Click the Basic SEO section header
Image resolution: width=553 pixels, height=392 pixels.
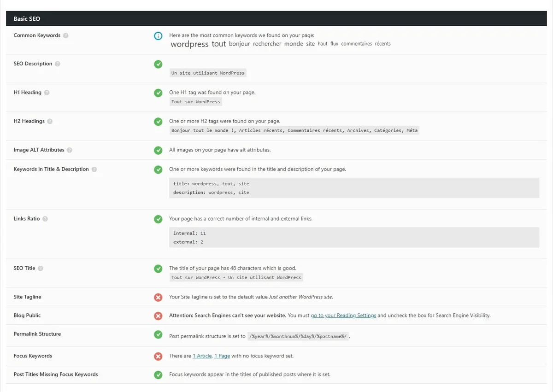click(x=27, y=19)
